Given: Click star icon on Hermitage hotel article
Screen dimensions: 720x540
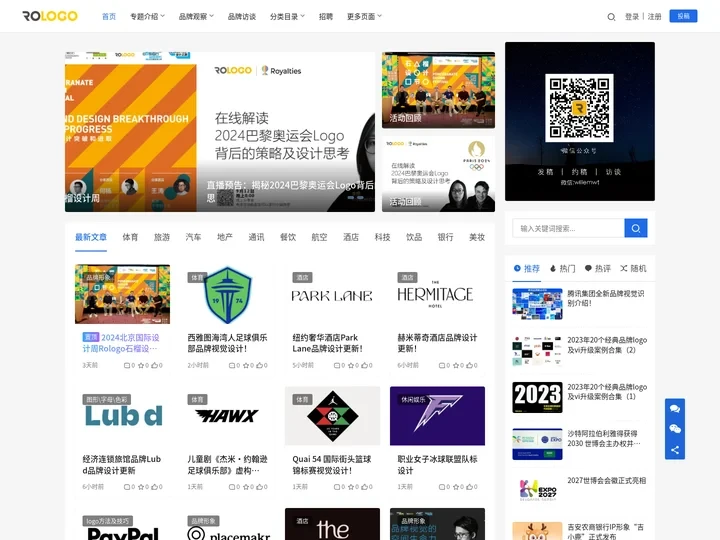Looking at the screenshot, I should click(456, 366).
